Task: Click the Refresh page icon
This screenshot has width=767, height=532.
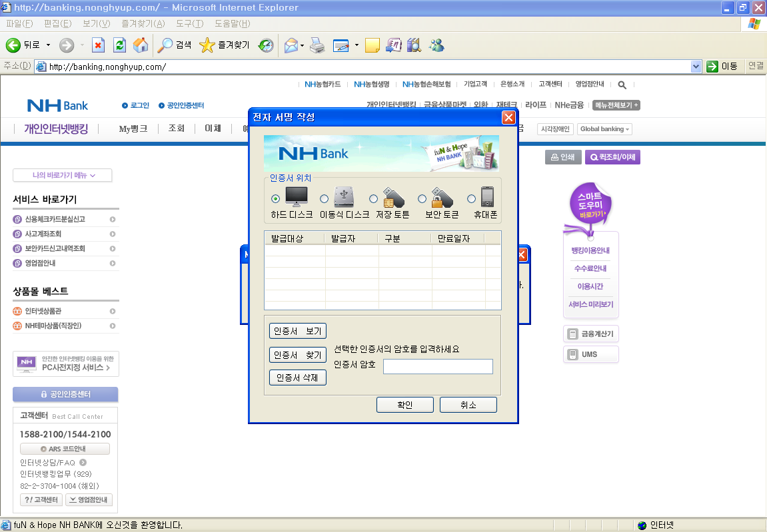Action: [x=119, y=45]
